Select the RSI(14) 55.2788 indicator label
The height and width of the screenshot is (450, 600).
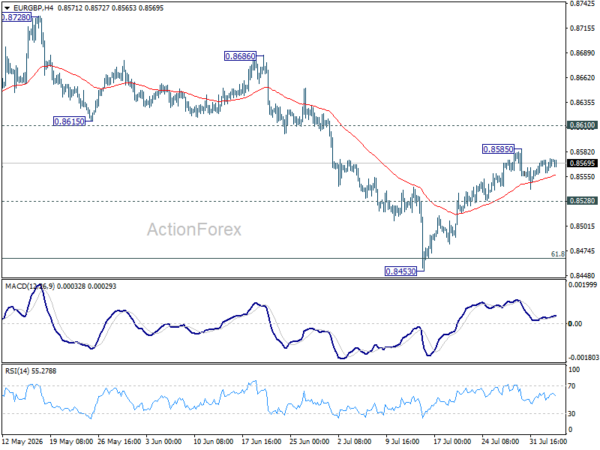[x=30, y=371]
